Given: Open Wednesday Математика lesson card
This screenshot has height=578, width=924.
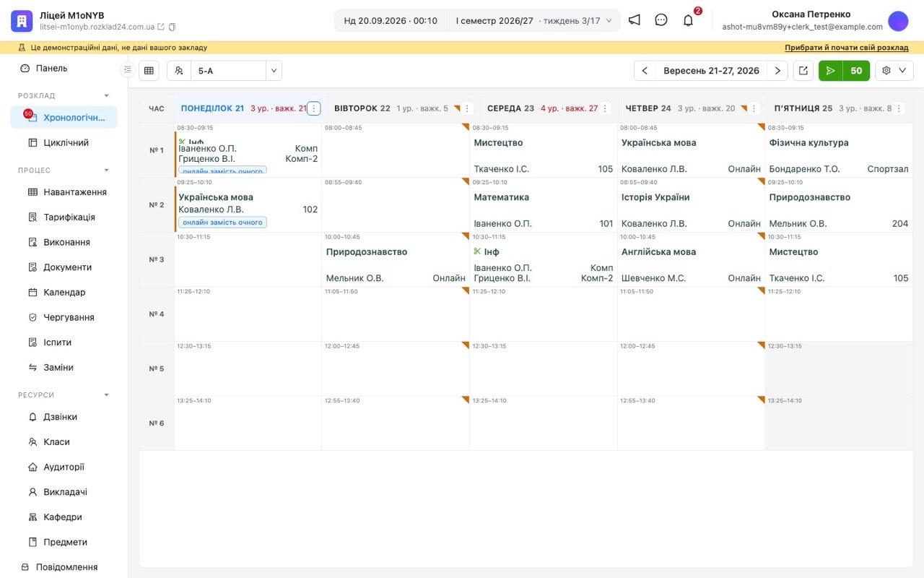Looking at the screenshot, I should point(544,204).
